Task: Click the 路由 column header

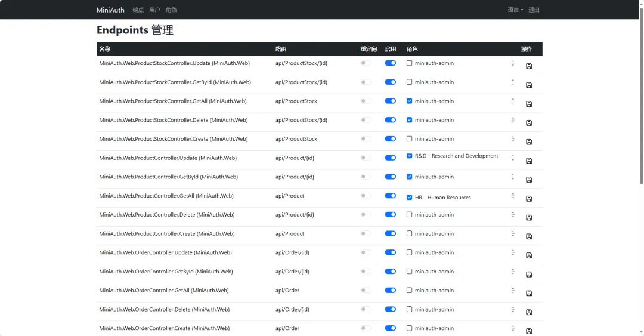Action: (281, 49)
